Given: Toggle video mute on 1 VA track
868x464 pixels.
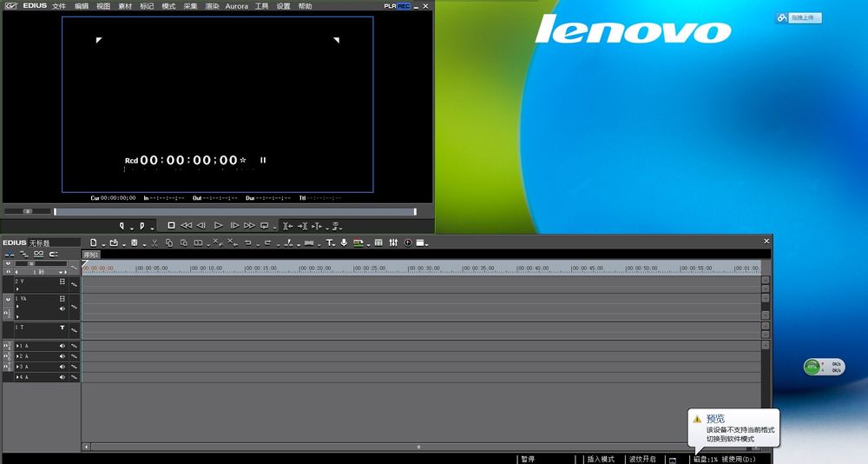Looking at the screenshot, I should coord(62,299).
